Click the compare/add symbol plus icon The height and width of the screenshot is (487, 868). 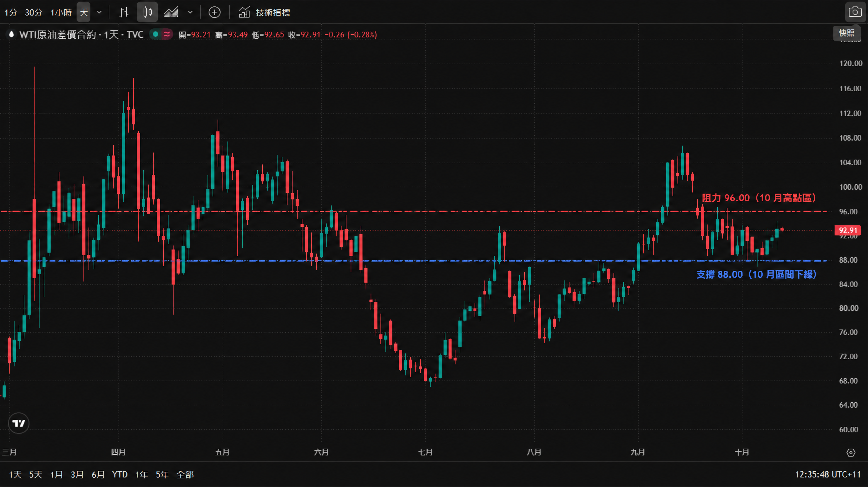click(214, 12)
